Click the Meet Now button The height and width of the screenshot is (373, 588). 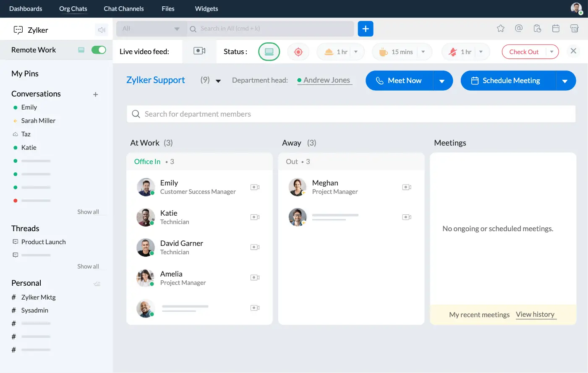click(x=399, y=81)
